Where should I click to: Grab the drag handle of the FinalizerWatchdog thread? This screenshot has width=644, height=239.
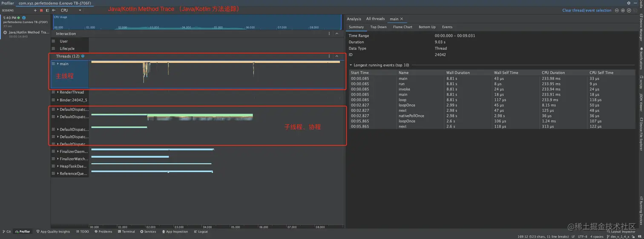pyautogui.click(x=53, y=159)
